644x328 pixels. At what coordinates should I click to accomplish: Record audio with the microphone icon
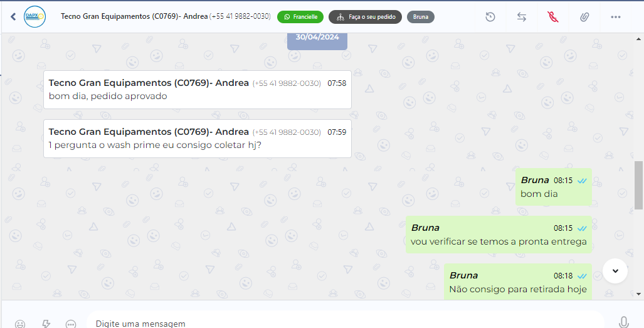(623, 322)
